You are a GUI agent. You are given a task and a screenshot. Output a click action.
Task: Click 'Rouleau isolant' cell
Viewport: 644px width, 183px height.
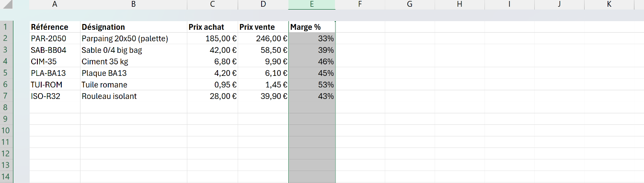click(x=134, y=96)
